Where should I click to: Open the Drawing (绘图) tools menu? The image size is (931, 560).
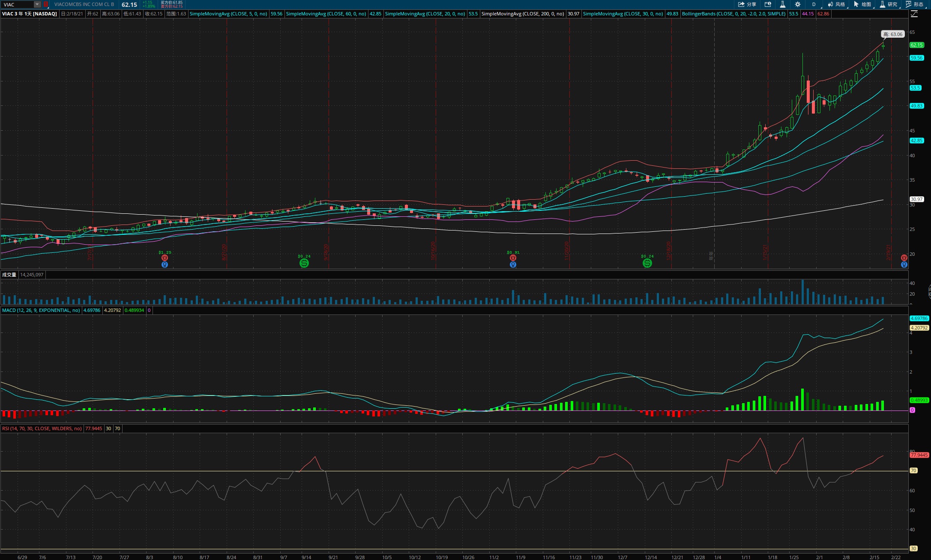pyautogui.click(x=862, y=4)
